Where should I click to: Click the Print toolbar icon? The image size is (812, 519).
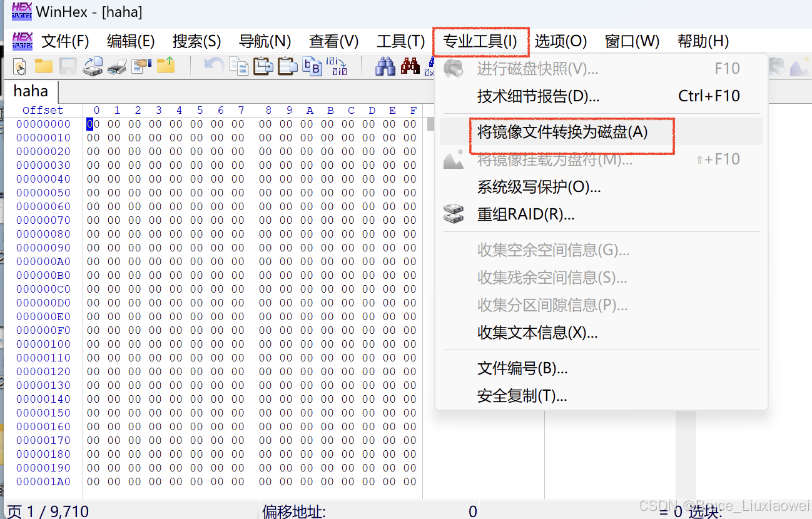(117, 66)
